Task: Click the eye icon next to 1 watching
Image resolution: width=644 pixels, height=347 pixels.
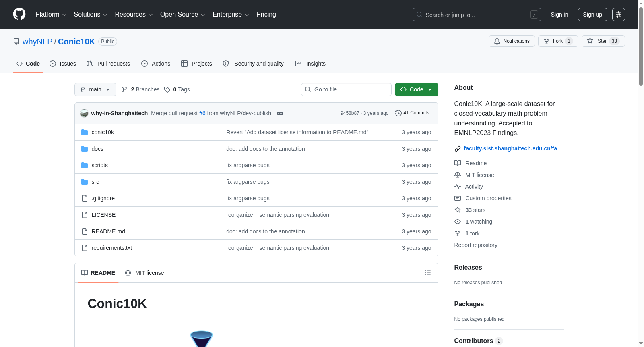Action: (x=458, y=222)
